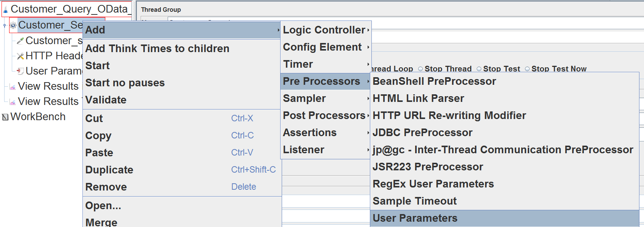Click Validate in the context menu
This screenshot has height=227, width=644.
pos(106,100)
